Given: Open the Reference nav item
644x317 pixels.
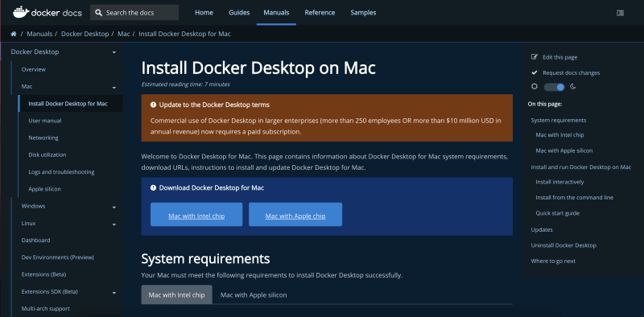Looking at the screenshot, I should click(320, 13).
